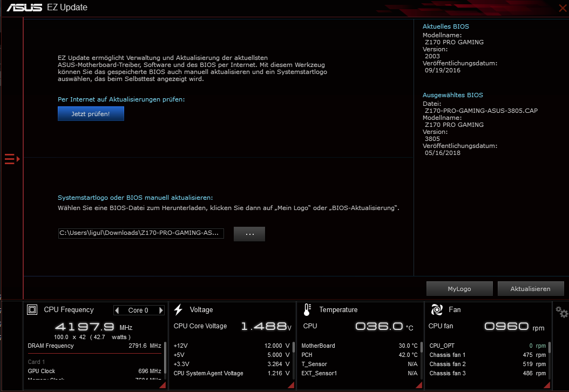Click the Systemstartlogo oder BIOS manuell aktualisieren heading
Viewport: 569px width, 392px height.
(136, 198)
